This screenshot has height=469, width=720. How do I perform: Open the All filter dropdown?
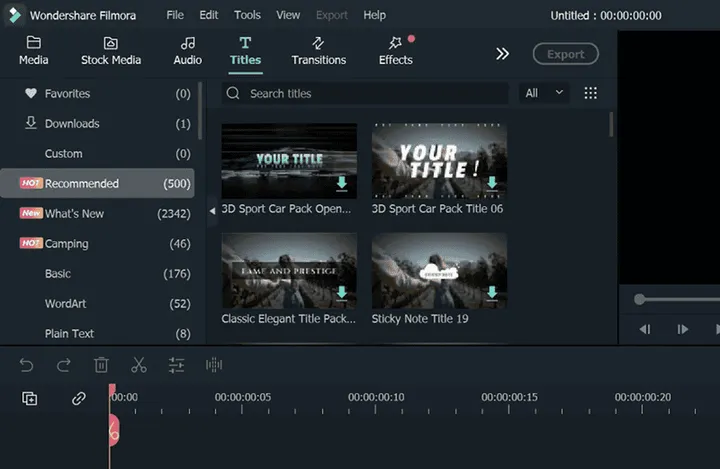coord(544,93)
